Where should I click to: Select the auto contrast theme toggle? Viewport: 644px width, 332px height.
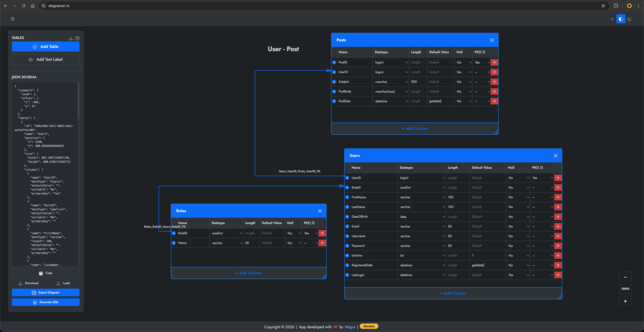coord(621,19)
